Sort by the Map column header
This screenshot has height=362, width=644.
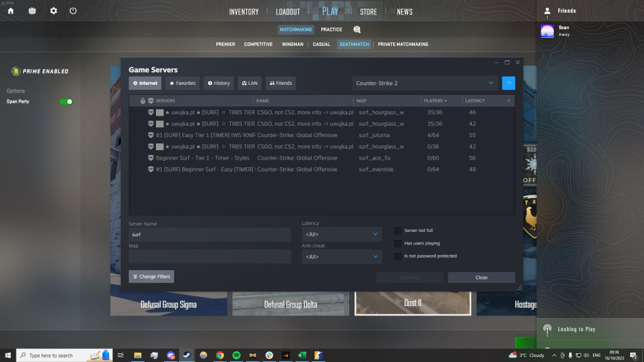coord(361,101)
